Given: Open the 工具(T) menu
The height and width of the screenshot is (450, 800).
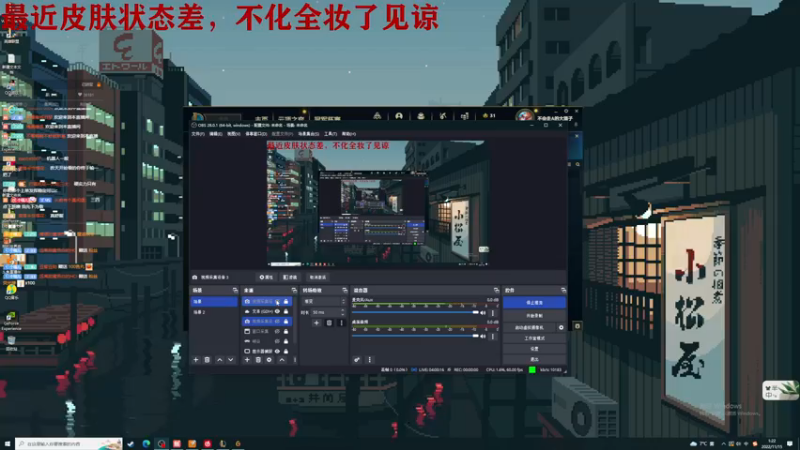Looking at the screenshot, I should 331,134.
